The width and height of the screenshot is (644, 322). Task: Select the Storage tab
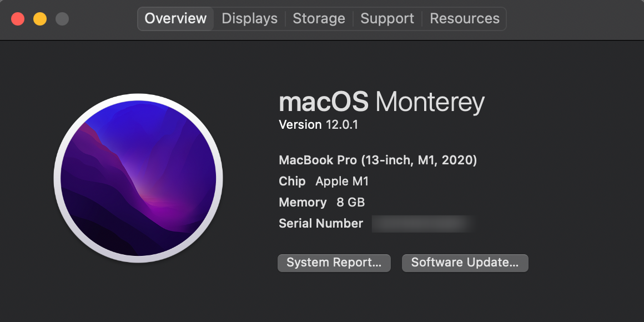tap(319, 18)
